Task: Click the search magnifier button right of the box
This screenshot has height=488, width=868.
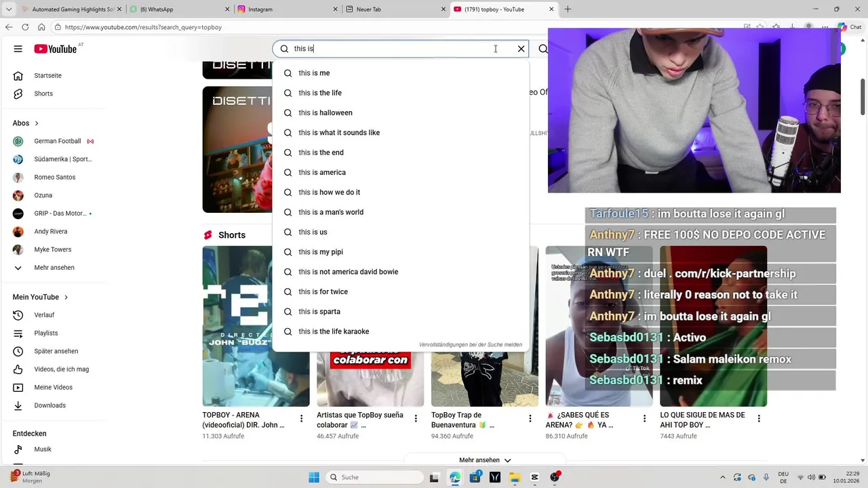Action: pyautogui.click(x=542, y=49)
